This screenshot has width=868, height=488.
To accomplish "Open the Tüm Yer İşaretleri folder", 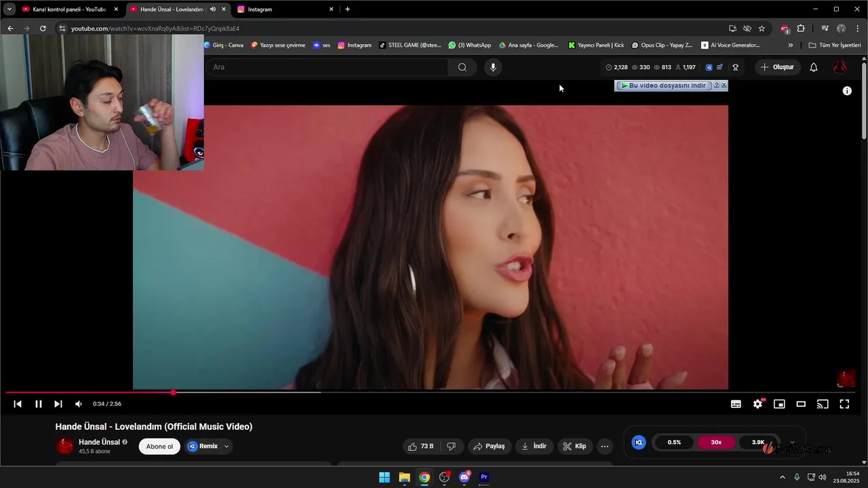I will click(835, 45).
